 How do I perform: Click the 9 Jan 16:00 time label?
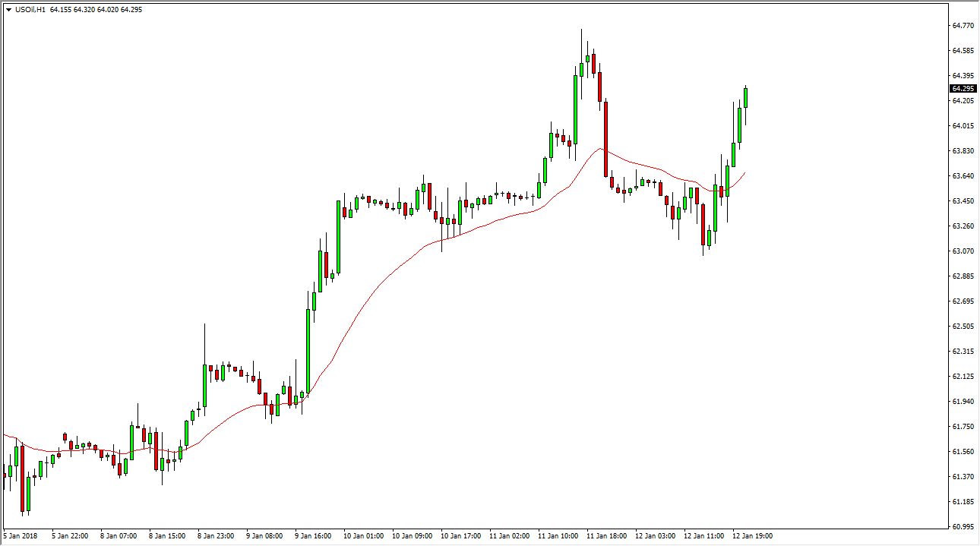tap(314, 536)
